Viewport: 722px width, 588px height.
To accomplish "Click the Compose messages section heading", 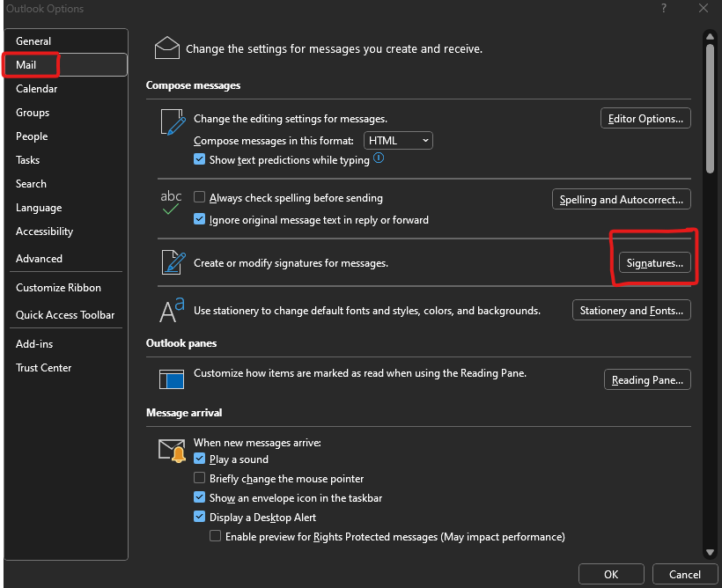I will 193,85.
